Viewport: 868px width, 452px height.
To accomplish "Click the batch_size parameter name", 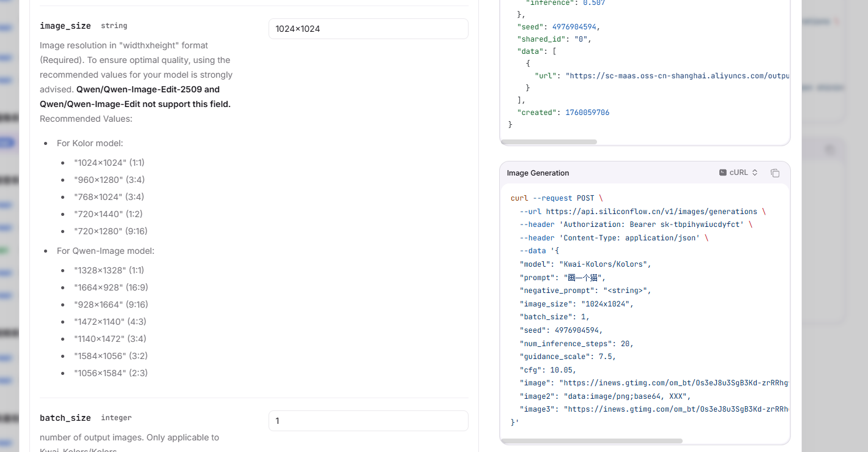I will [65, 418].
